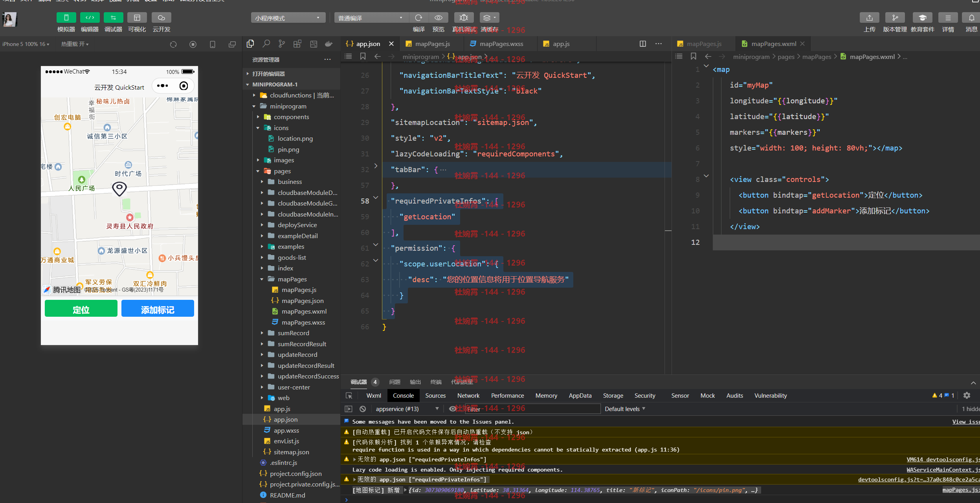Open the Default levels dropdown

click(x=625, y=409)
